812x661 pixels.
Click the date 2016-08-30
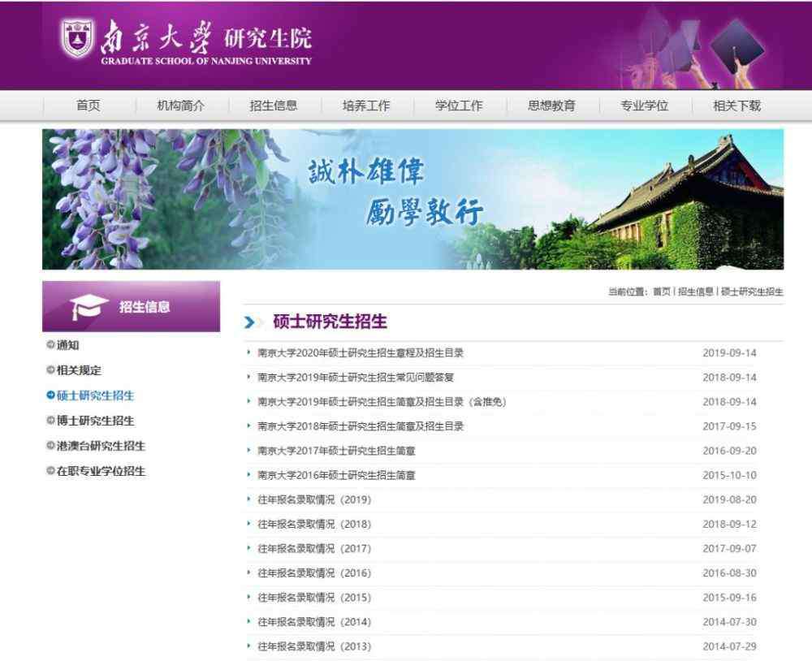[x=730, y=573]
